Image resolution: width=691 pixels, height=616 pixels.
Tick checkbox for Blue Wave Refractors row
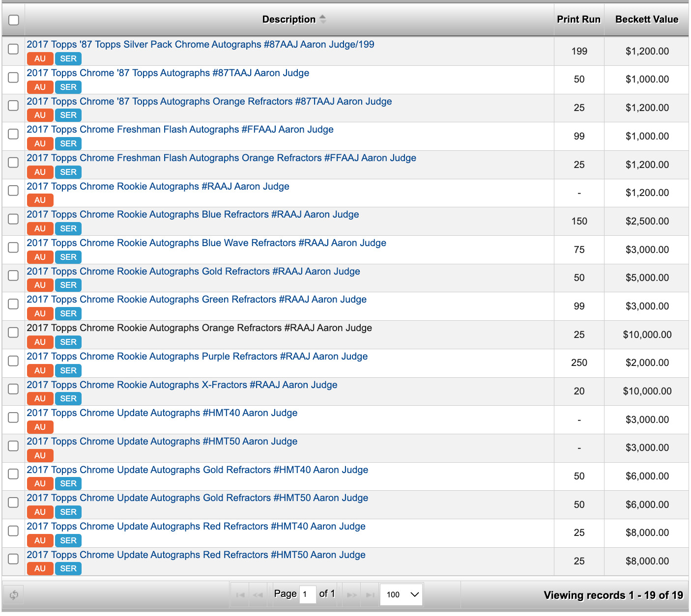pos(13,247)
